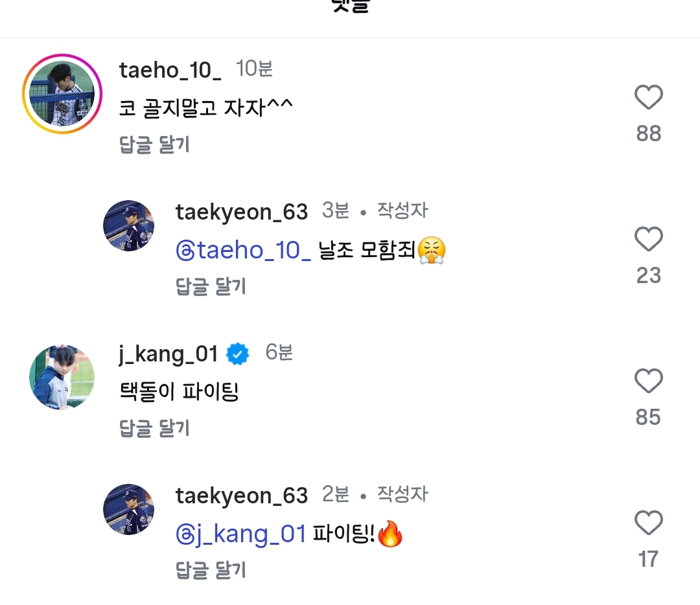
Task: Tap taekyeon_63's avatar on first reply
Action: [x=129, y=226]
